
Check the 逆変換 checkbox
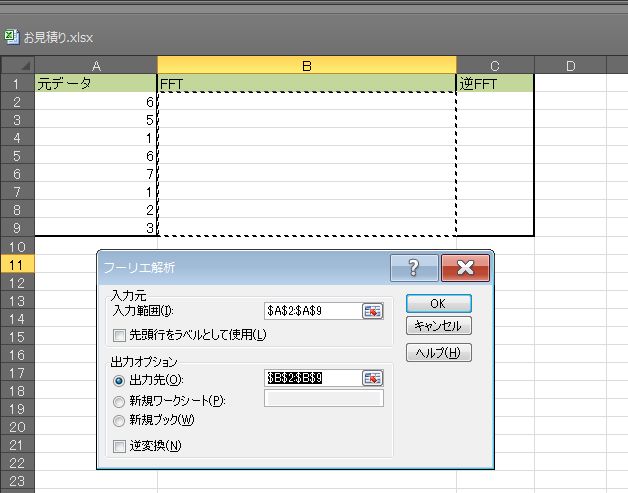(120, 445)
